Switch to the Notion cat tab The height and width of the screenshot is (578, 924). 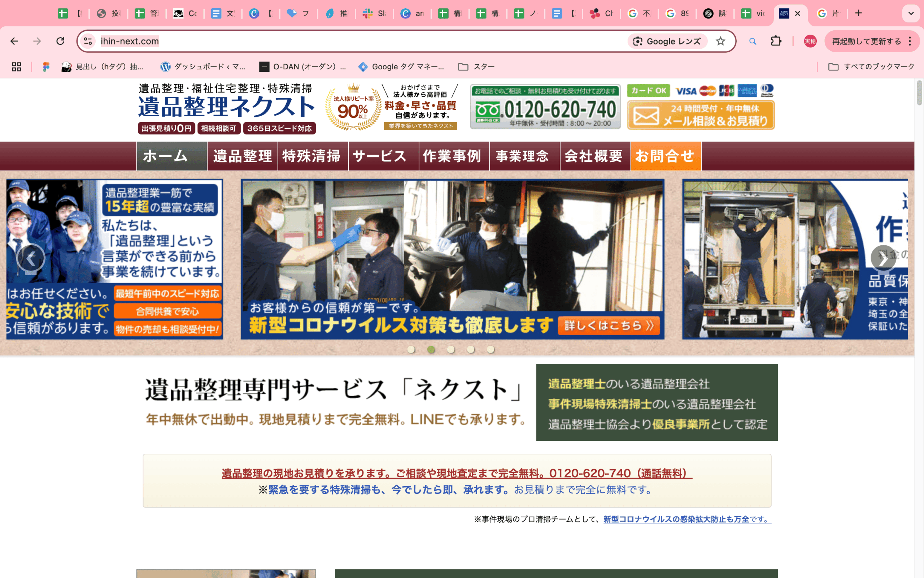coord(185,13)
